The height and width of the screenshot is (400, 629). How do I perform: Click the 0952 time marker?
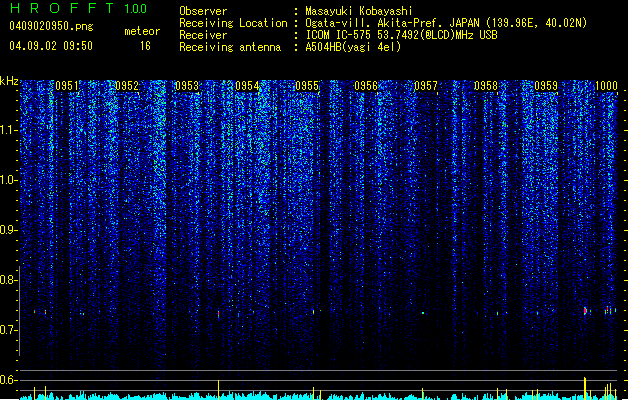pos(127,86)
